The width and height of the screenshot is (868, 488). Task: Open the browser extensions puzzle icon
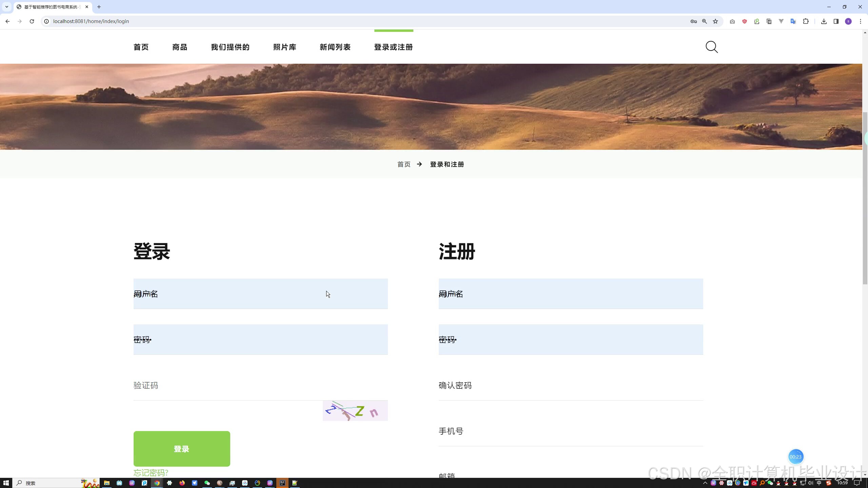806,21
